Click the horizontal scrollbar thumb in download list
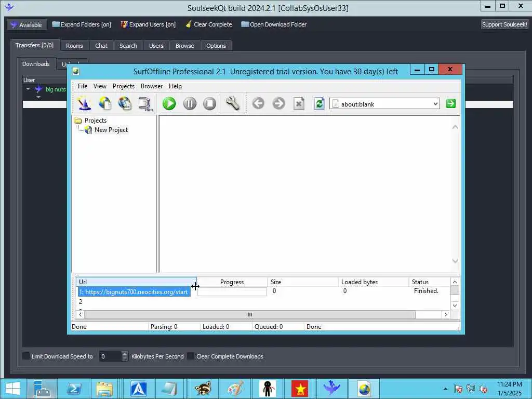This screenshot has height=399, width=532. point(250,314)
